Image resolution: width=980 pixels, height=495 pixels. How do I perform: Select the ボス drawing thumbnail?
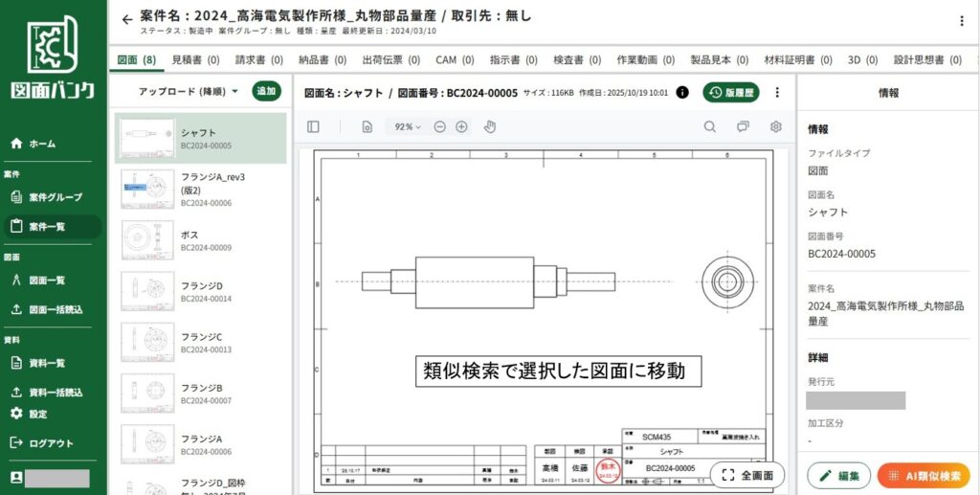[x=148, y=239]
